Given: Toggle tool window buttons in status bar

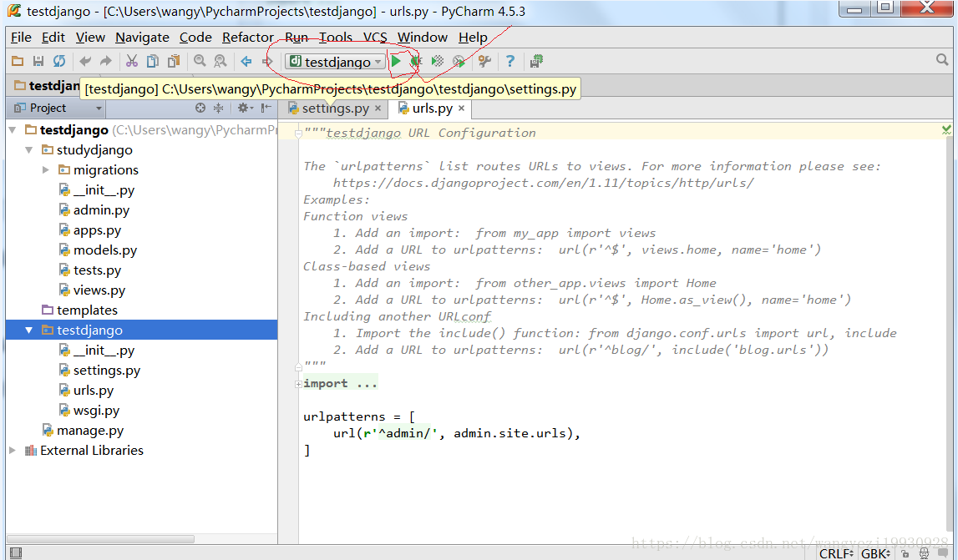Looking at the screenshot, I should point(16,553).
